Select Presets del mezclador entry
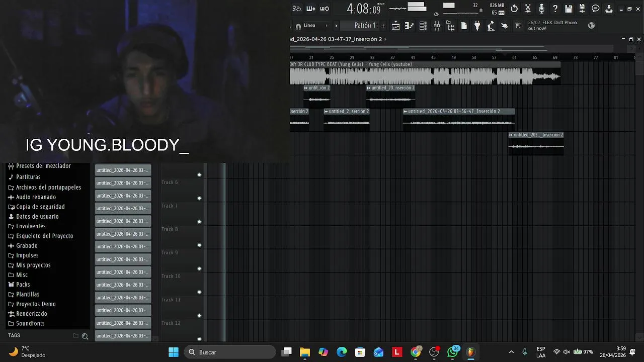The image size is (644, 362). (39, 166)
